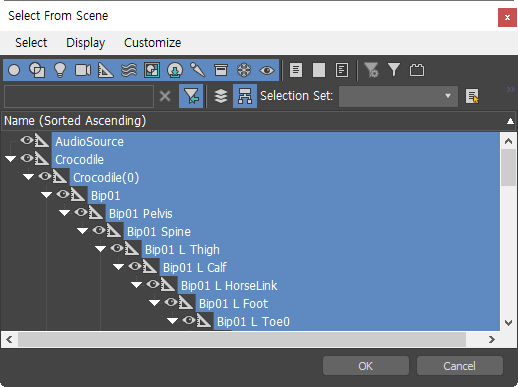Toggle Display Geometry filter icon
Screen dimensions: 518x387
point(14,70)
